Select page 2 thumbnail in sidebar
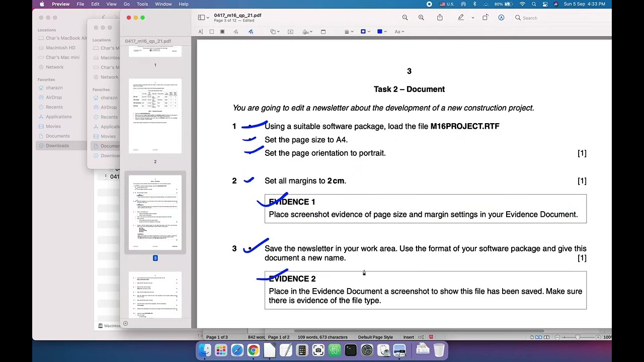Screen dimensions: 644x362 155,116
